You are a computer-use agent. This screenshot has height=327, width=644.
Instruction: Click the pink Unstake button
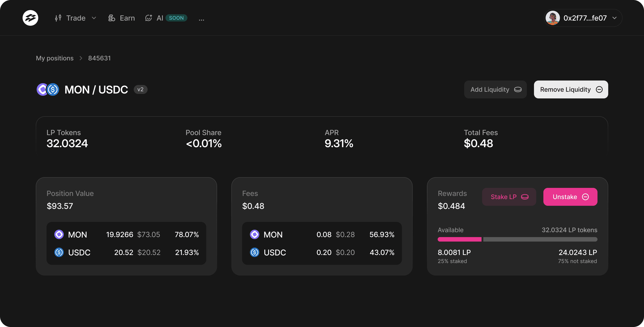click(x=570, y=197)
